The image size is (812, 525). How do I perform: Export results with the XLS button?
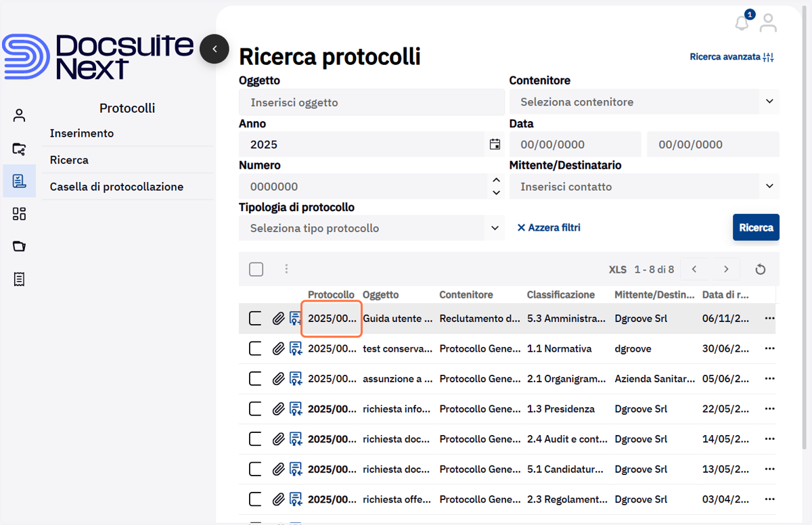[x=618, y=269]
